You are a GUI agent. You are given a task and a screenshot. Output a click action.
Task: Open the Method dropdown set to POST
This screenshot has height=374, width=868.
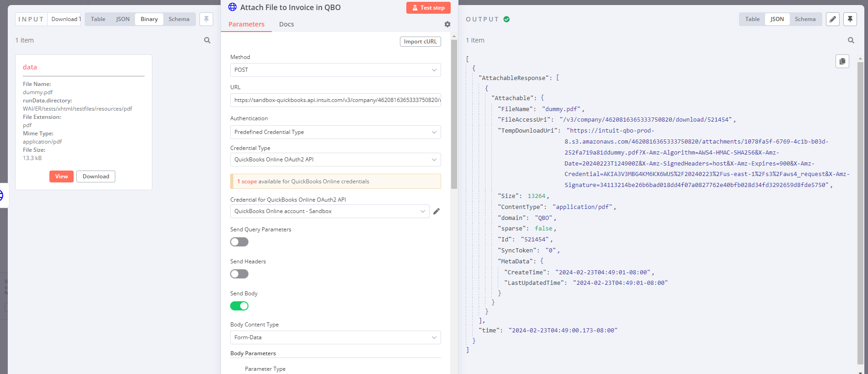click(335, 70)
